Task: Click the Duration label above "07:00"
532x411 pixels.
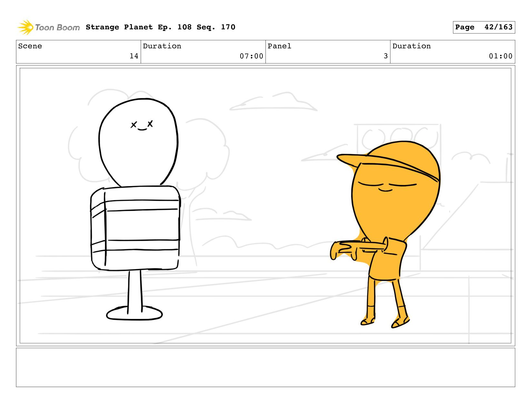Action: click(x=162, y=46)
